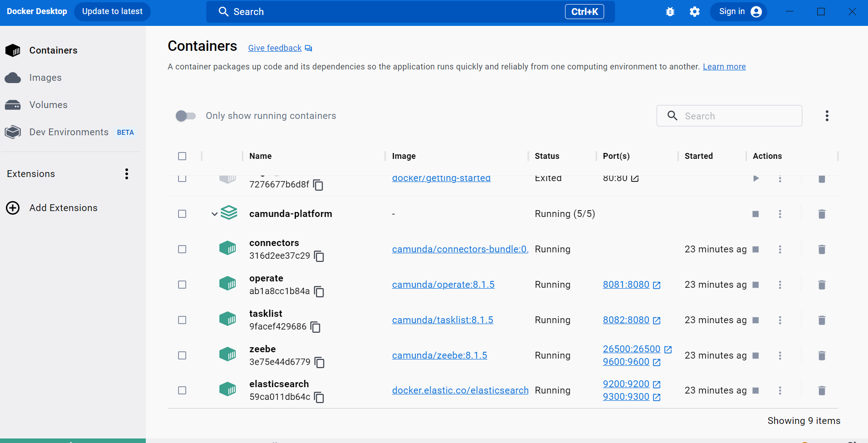Open docker/getting-started image link
868x443 pixels.
pyautogui.click(x=441, y=178)
